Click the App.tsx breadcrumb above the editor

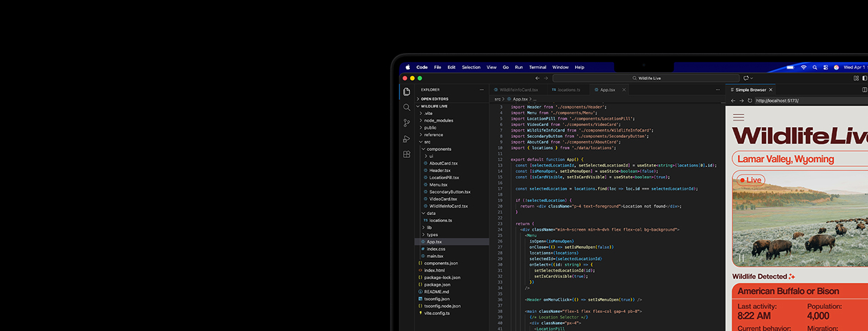pyautogui.click(x=517, y=99)
